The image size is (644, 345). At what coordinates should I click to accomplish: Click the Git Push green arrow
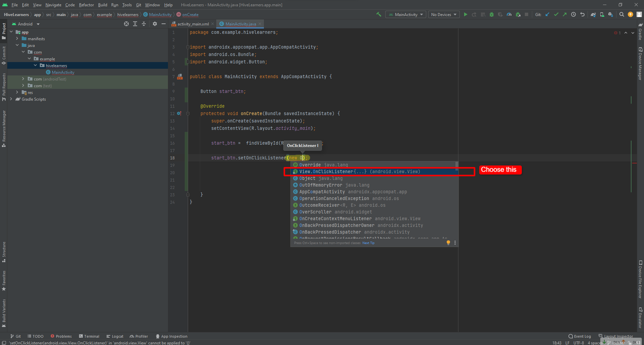565,15
